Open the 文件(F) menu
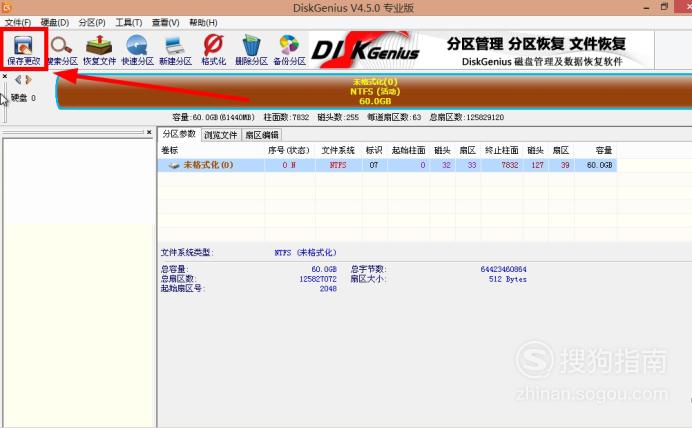692x428 pixels. (18, 23)
